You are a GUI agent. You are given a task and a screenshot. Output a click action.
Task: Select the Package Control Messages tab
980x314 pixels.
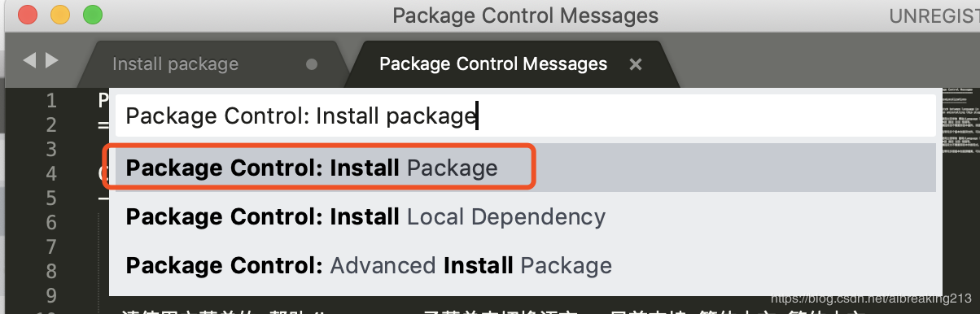point(493,63)
